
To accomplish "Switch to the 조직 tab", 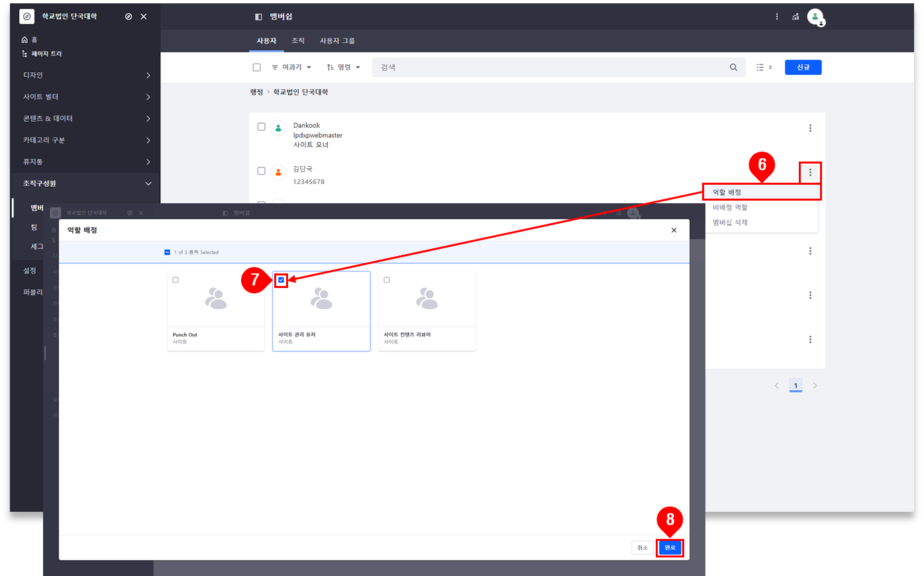I will [x=298, y=41].
